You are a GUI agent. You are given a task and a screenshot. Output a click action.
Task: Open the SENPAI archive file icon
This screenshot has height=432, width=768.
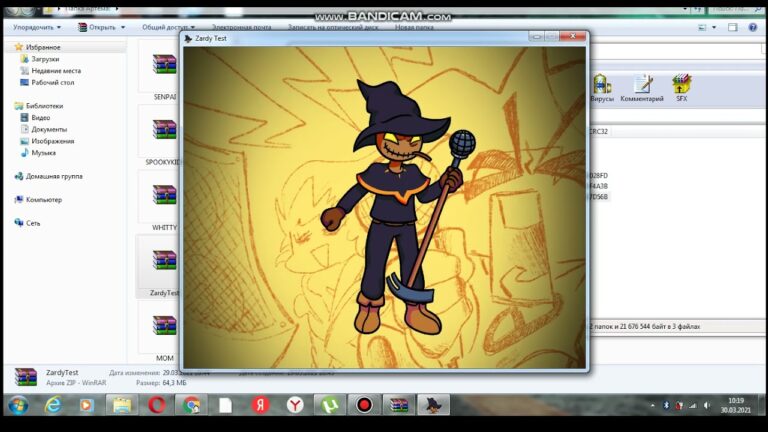164,64
